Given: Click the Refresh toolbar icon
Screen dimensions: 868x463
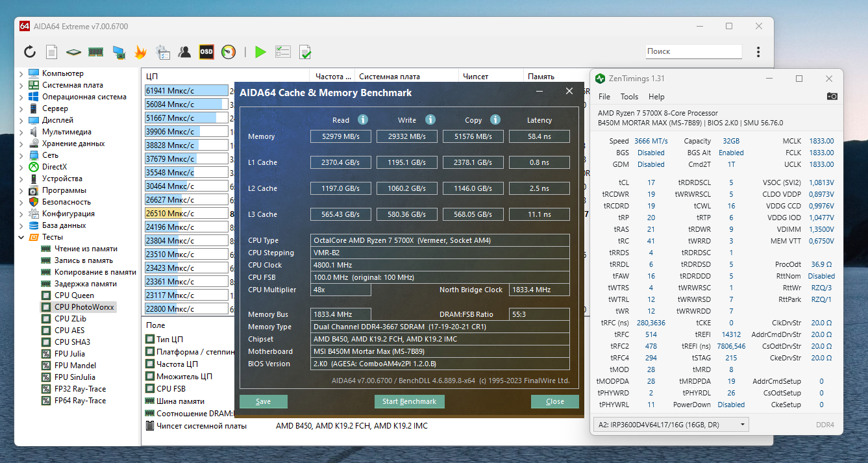Looking at the screenshot, I should coord(30,52).
